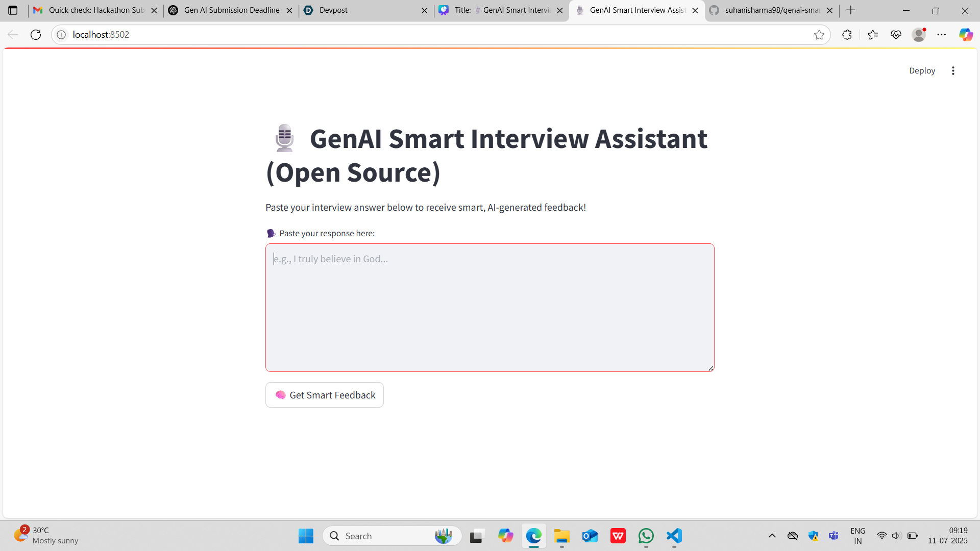Open Visual Studio Code from taskbar
Screen dimensions: 980x551
pyautogui.click(x=674, y=536)
